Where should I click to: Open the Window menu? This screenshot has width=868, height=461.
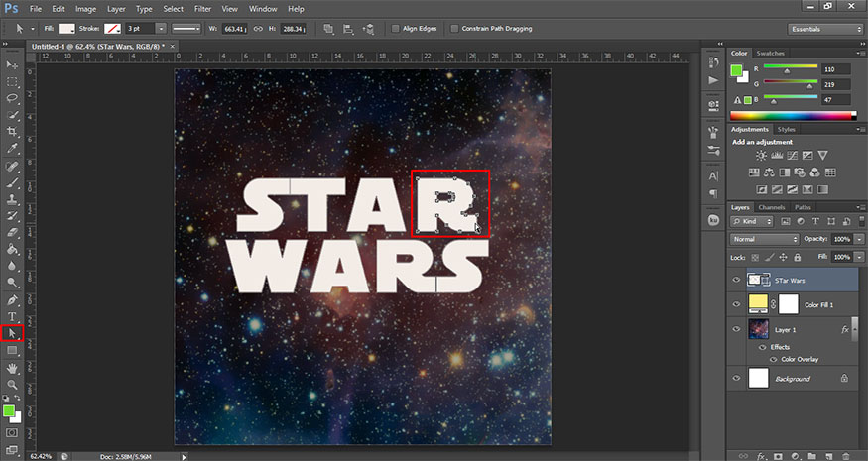pos(263,9)
